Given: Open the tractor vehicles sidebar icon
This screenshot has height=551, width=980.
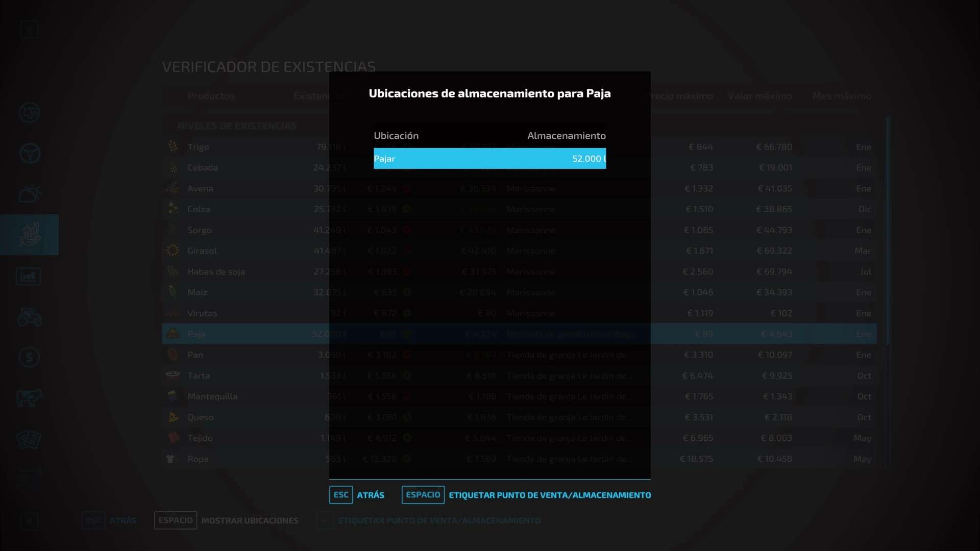Looking at the screenshot, I should click(x=29, y=317).
